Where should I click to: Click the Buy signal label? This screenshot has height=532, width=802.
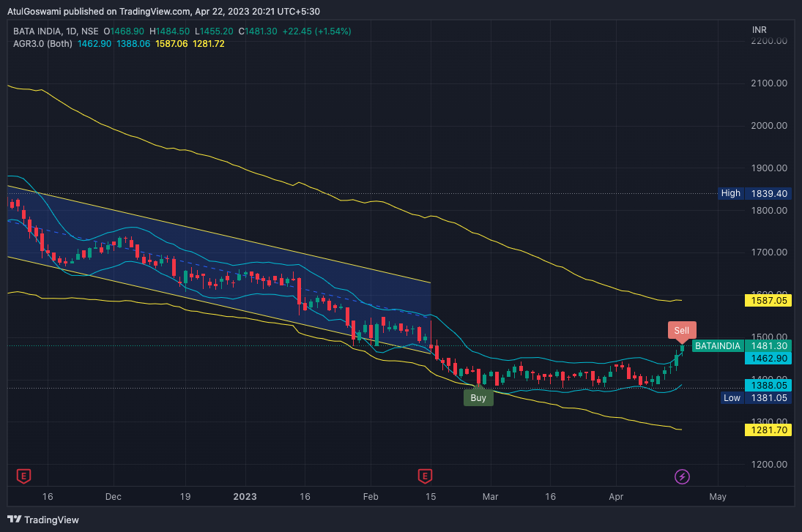[478, 397]
